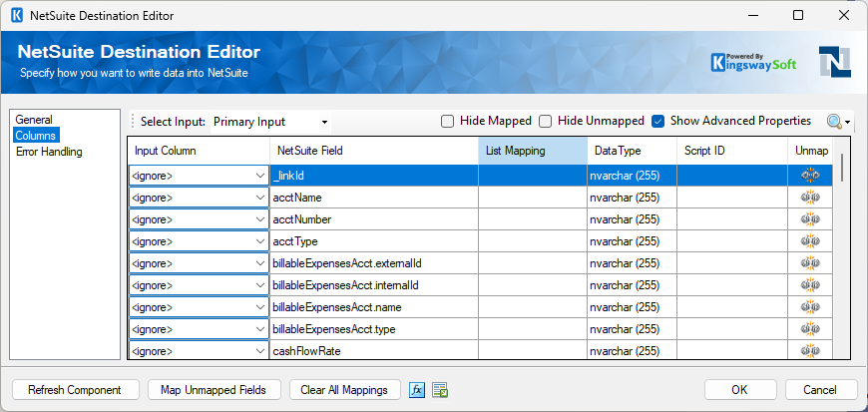
Task: Open the expression fx editor icon
Action: tap(417, 390)
